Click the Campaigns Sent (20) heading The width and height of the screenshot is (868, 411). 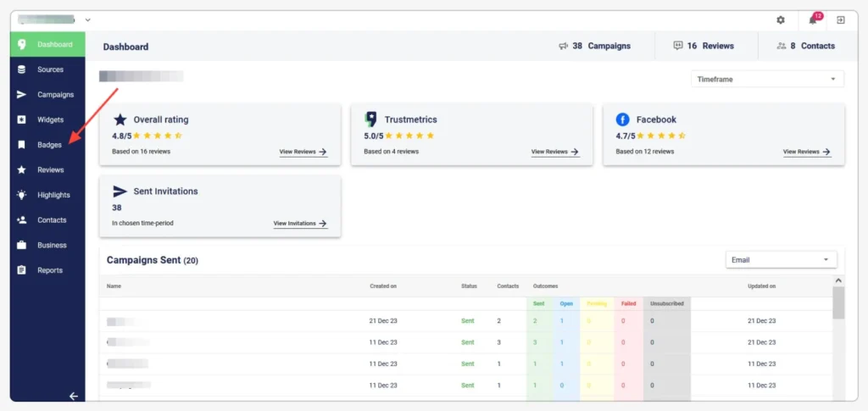153,260
